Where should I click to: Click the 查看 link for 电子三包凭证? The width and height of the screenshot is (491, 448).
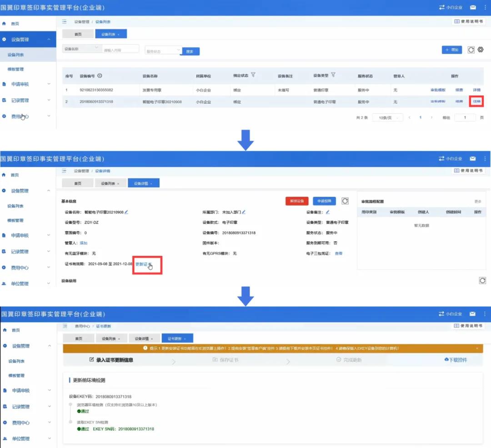(x=339, y=254)
